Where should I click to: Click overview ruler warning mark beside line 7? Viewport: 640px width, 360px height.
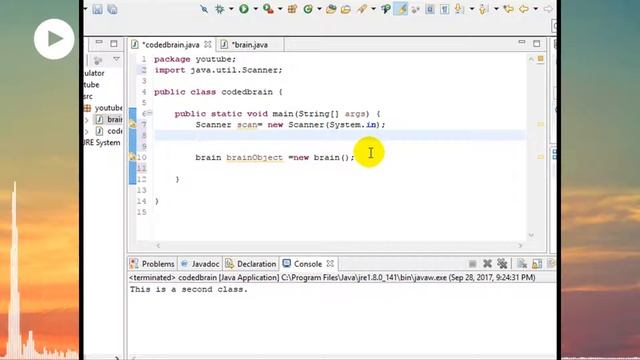[x=540, y=124]
